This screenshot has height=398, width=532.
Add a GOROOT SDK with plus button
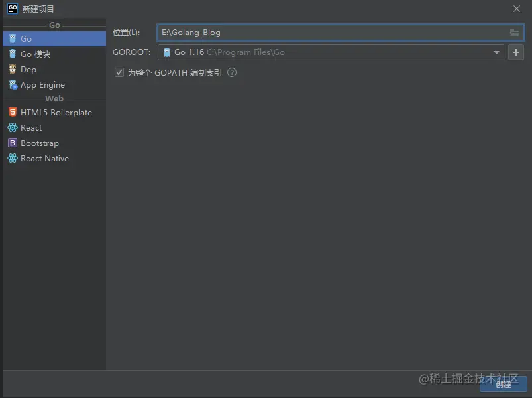coord(515,52)
